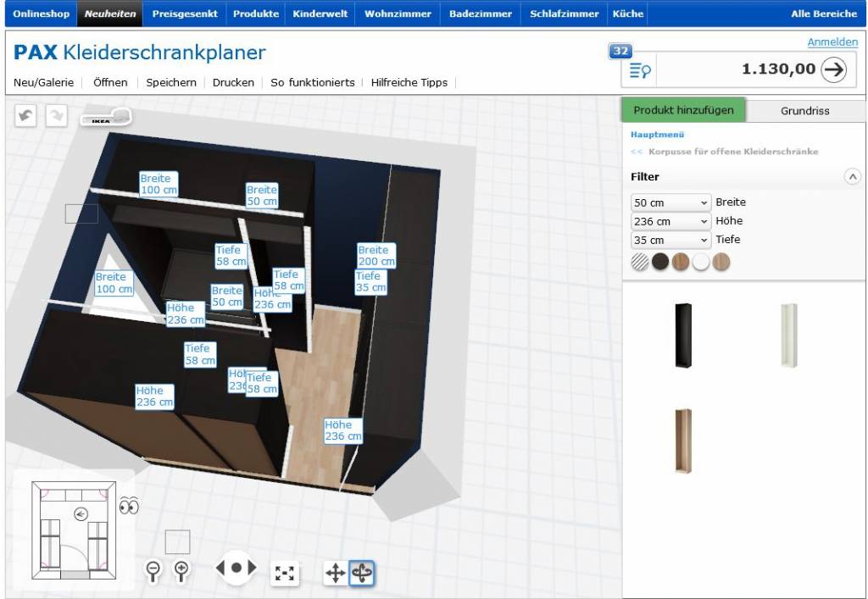Image resolution: width=868 pixels, height=599 pixels.
Task: Activate the pan/move mode
Action: click(336, 573)
